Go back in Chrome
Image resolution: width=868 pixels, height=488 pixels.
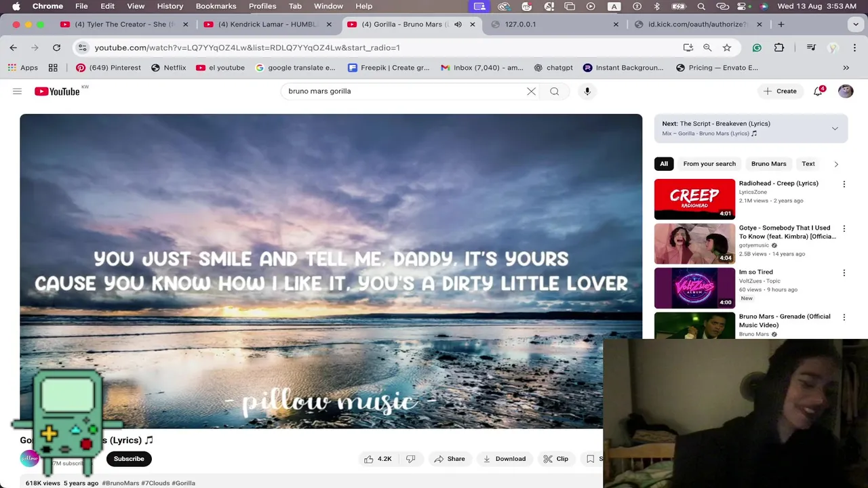14,47
